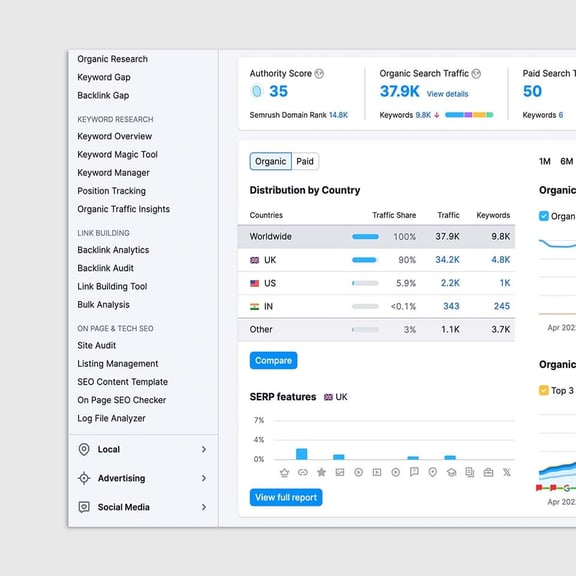
Task: Open Keyword Magic Tool
Action: pyautogui.click(x=118, y=155)
